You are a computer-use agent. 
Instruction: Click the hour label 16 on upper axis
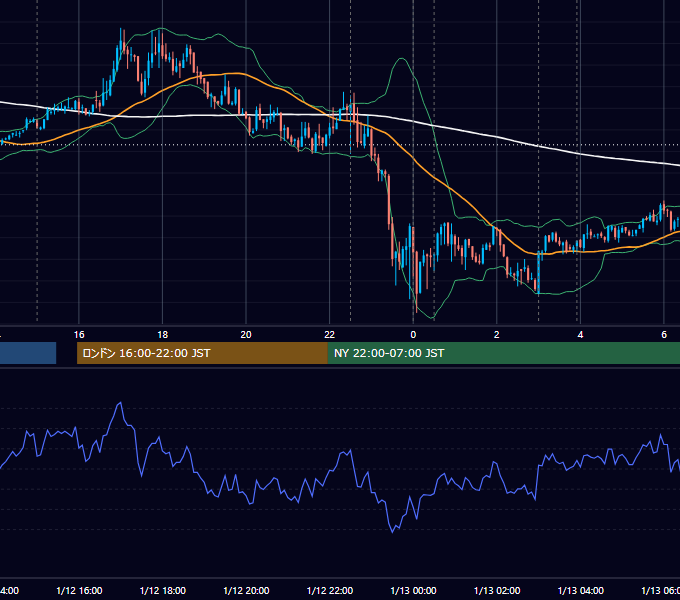tap(79, 335)
